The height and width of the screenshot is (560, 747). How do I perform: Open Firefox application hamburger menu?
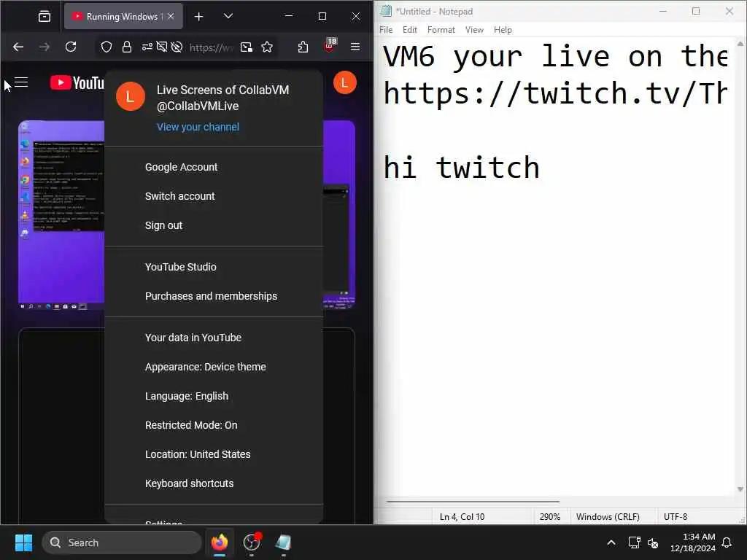(355, 47)
